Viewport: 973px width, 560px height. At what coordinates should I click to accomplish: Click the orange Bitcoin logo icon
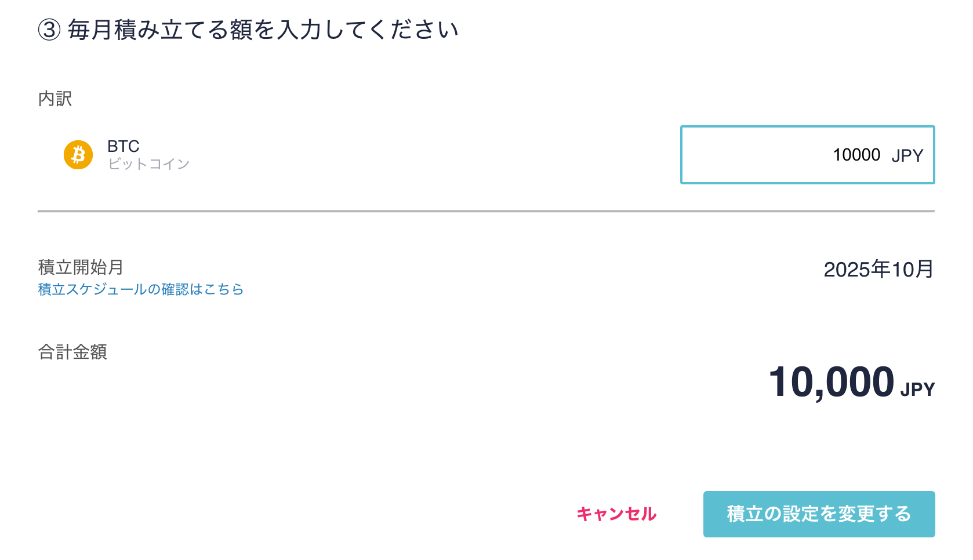(x=78, y=155)
